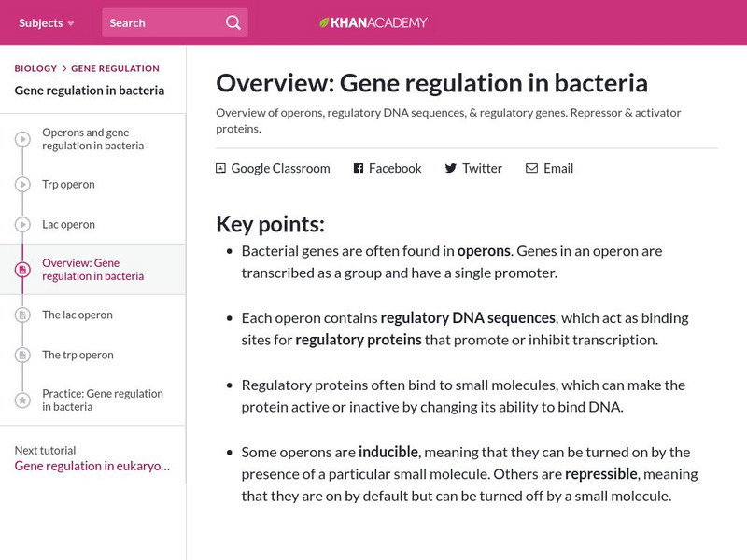
Task: Click the Email share icon
Action: 530,168
